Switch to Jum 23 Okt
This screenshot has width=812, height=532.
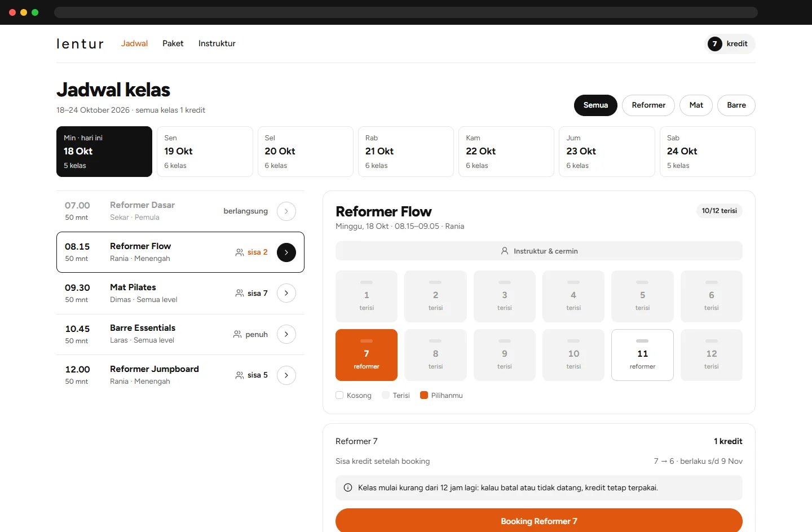607,152
